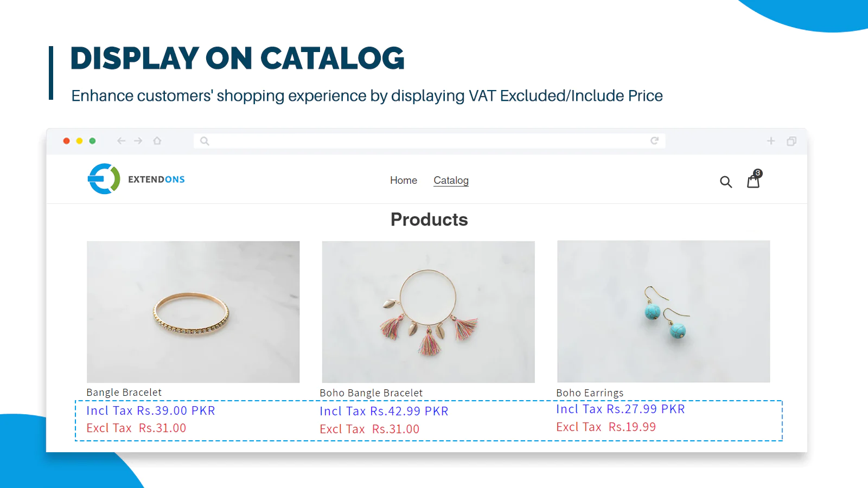
Task: Click the browser back arrow
Action: pyautogui.click(x=121, y=141)
